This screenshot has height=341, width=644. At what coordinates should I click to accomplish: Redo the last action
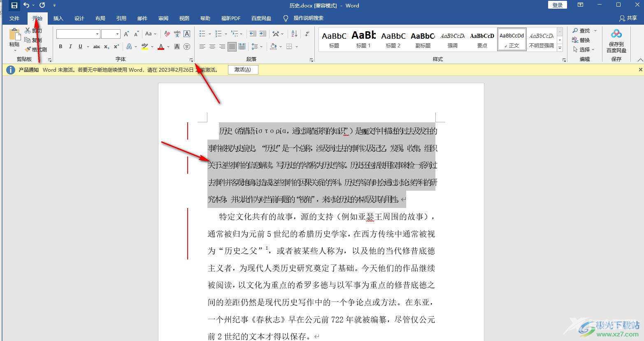pyautogui.click(x=42, y=5)
